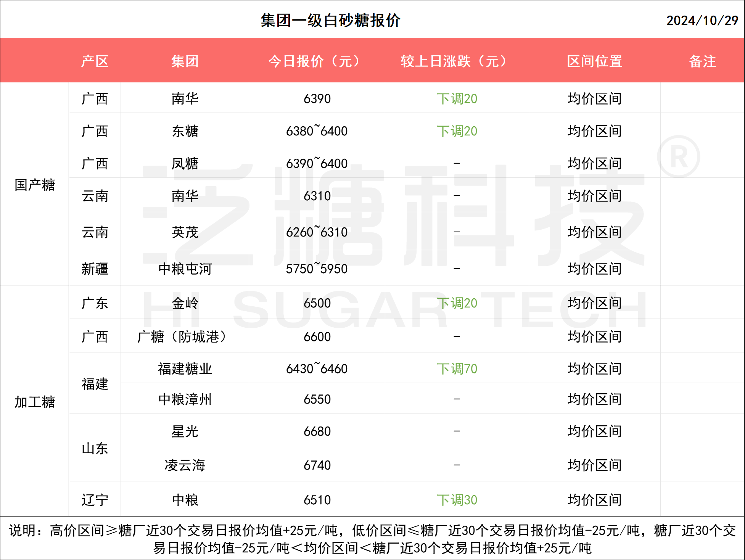The height and width of the screenshot is (560, 745).
Task: Click the 说明 footnote text
Action: point(372,539)
